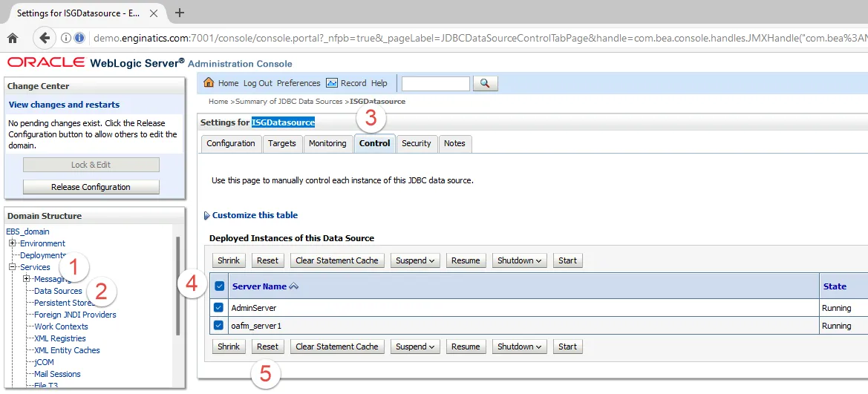Click the Domain Structure vertical scrollbar
Image resolution: width=868 pixels, height=394 pixels.
pos(177,286)
